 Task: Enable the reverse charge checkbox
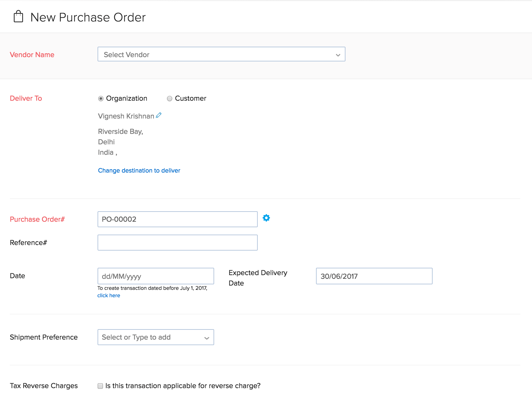pos(100,386)
